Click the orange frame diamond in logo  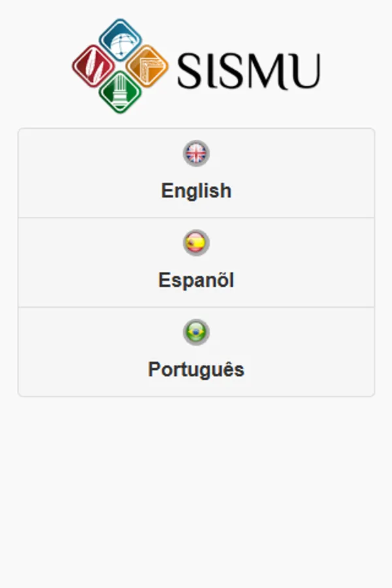(x=146, y=66)
